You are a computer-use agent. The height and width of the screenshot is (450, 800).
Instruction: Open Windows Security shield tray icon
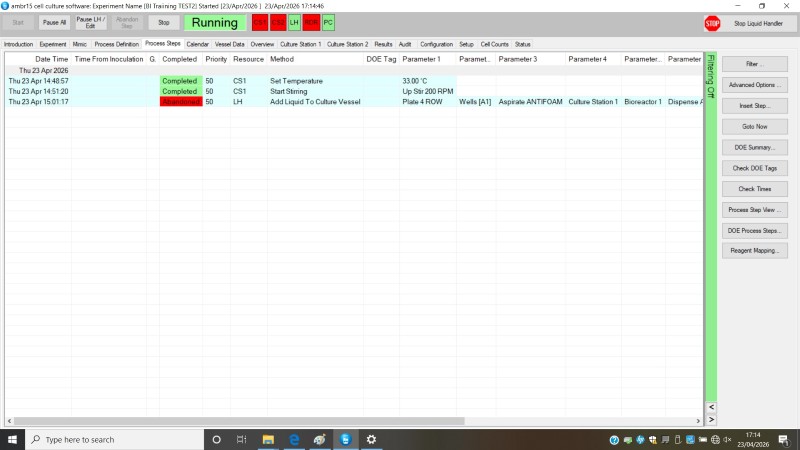(653, 440)
